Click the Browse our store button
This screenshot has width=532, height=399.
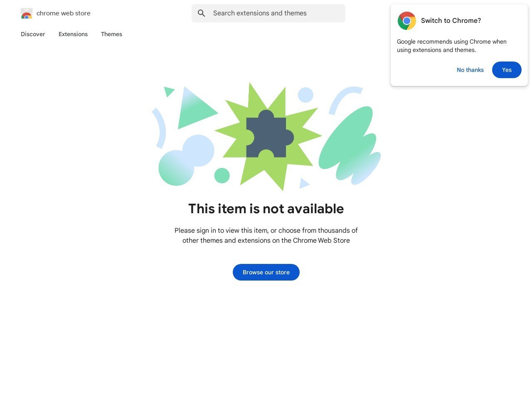[x=266, y=272]
